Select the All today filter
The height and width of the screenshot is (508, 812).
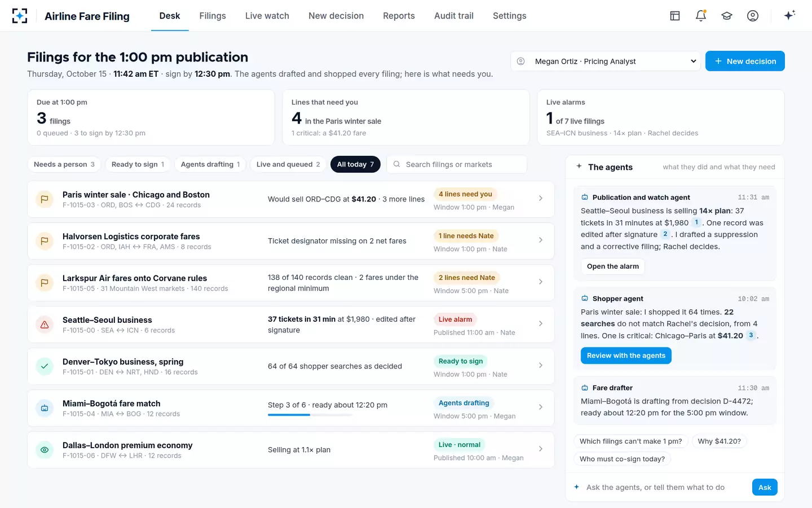click(x=355, y=164)
